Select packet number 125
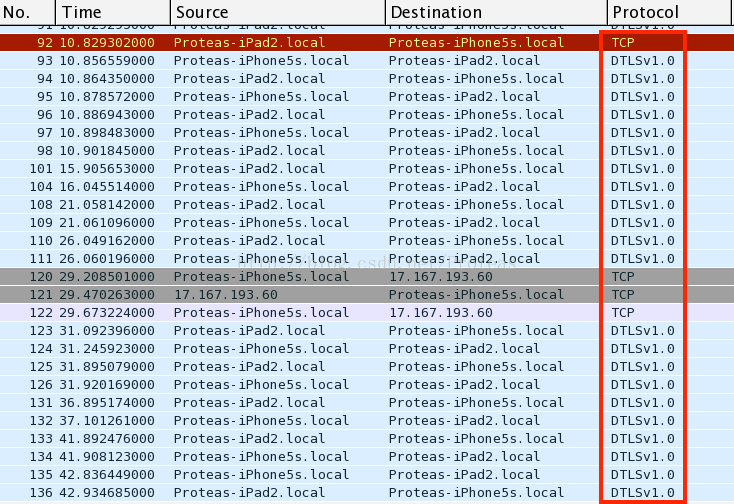Image resolution: width=734 pixels, height=504 pixels. pyautogui.click(x=367, y=366)
